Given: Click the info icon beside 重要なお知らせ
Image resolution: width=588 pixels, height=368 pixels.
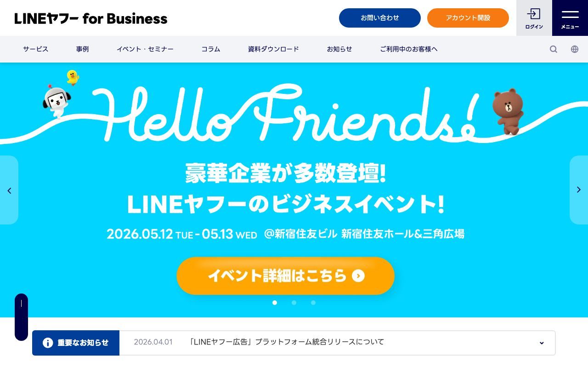Looking at the screenshot, I should coord(47,342).
